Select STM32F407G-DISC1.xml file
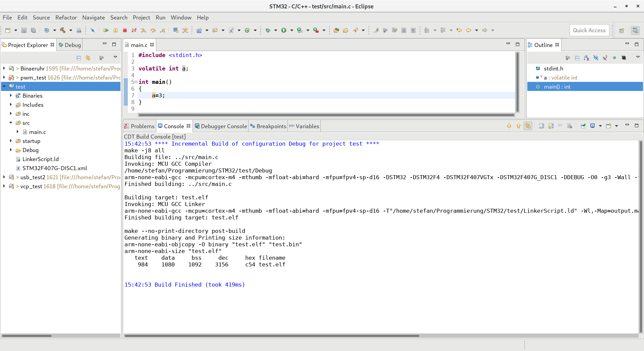This screenshot has height=351, width=644. [x=55, y=168]
